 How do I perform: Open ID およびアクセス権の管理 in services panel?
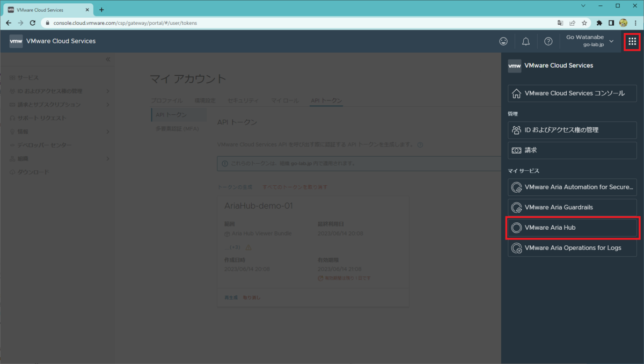tap(572, 130)
